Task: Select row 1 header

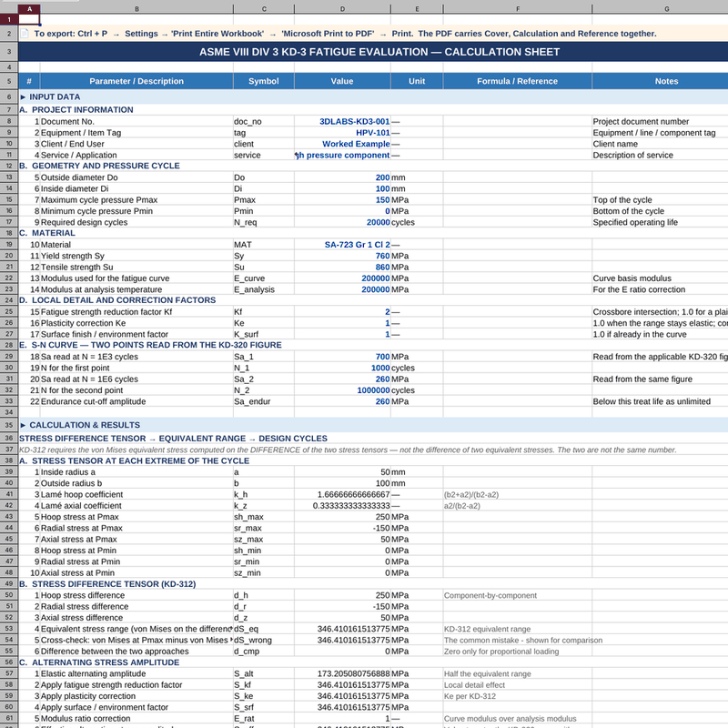Action: (9, 19)
